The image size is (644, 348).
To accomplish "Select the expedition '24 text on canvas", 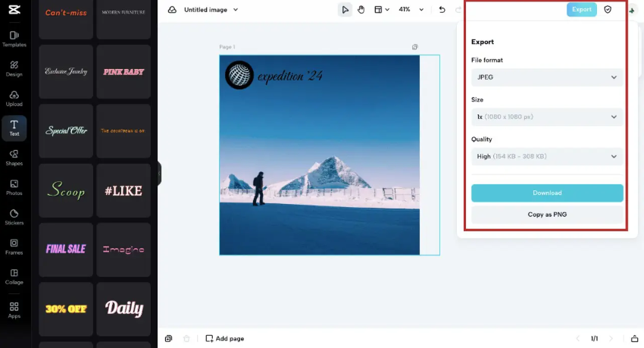I will point(290,76).
